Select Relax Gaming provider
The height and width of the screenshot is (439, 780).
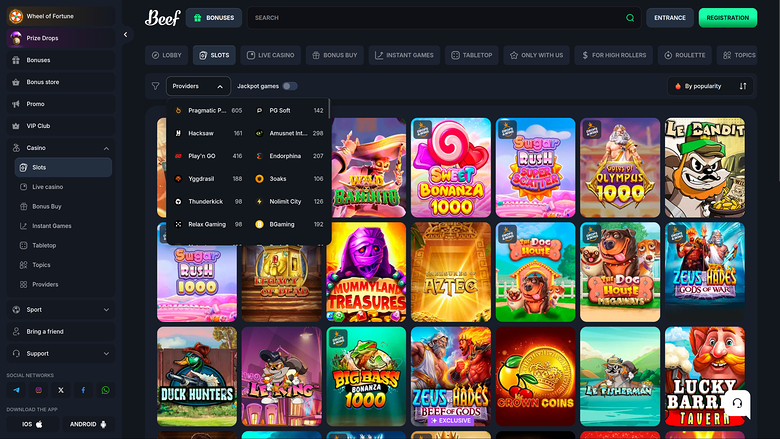[209, 224]
